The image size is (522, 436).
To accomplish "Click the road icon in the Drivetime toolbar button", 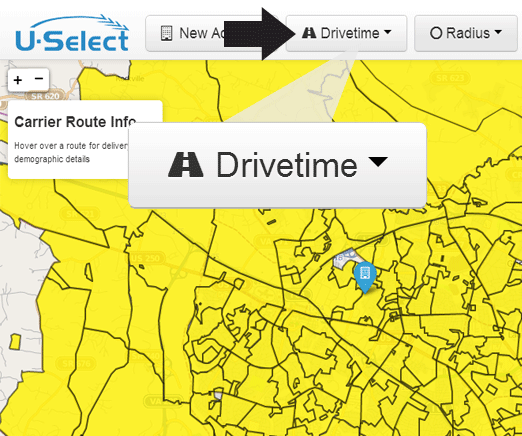I will [309, 33].
